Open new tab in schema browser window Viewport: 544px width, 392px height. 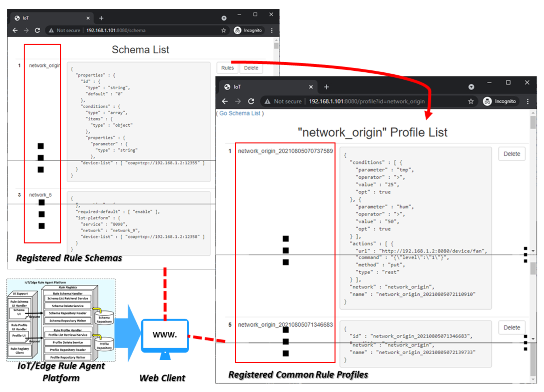[101, 18]
